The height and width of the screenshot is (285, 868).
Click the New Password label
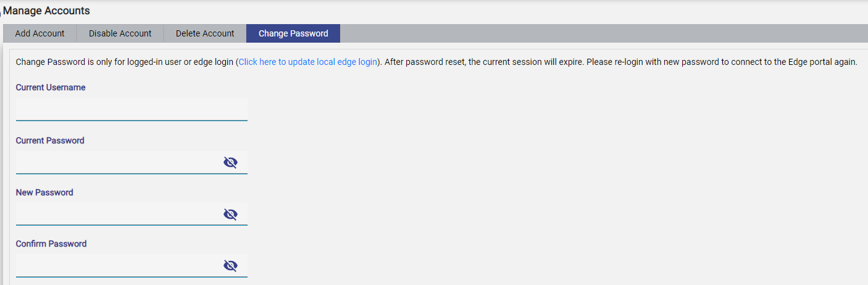click(44, 192)
